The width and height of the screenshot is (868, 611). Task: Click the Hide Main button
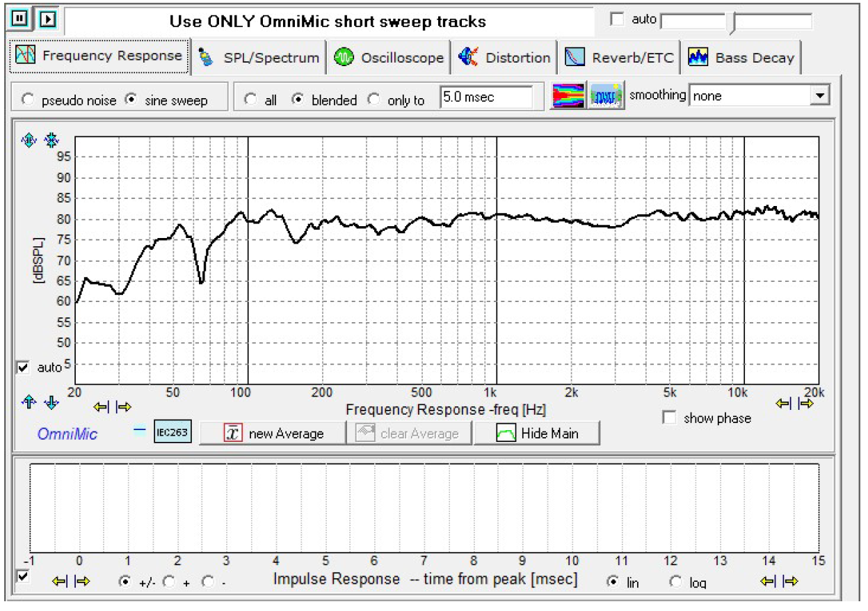pyautogui.click(x=537, y=433)
